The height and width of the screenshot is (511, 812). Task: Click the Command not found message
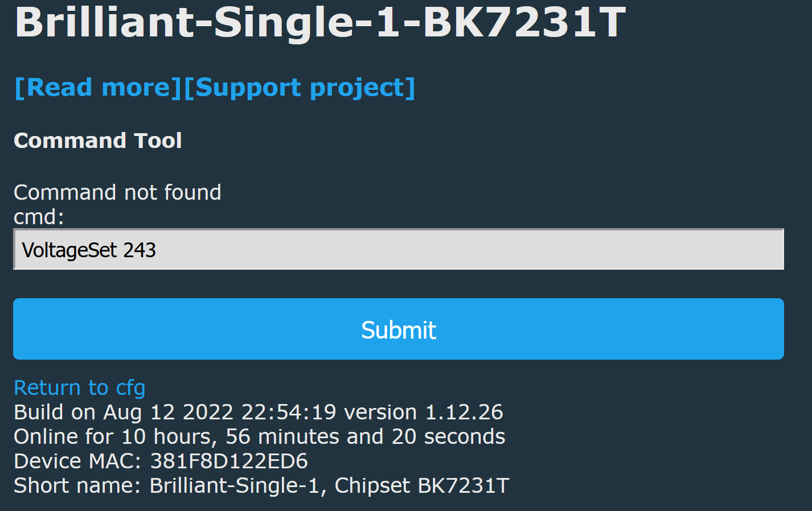click(117, 192)
